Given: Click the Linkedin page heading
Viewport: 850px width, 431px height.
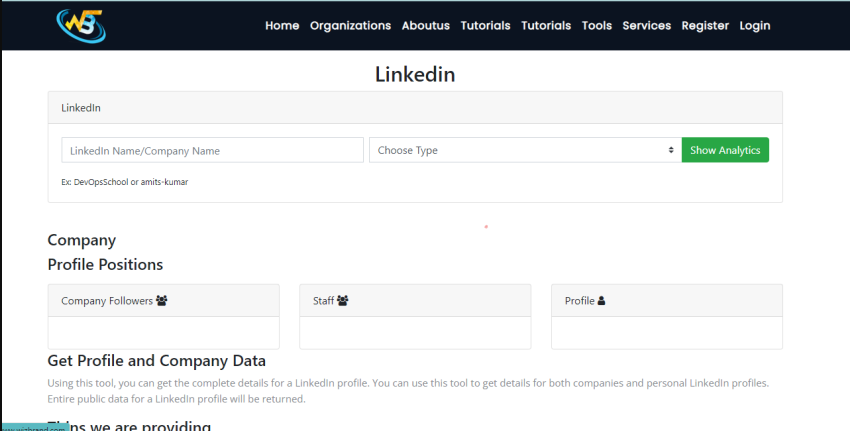Looking at the screenshot, I should 415,74.
